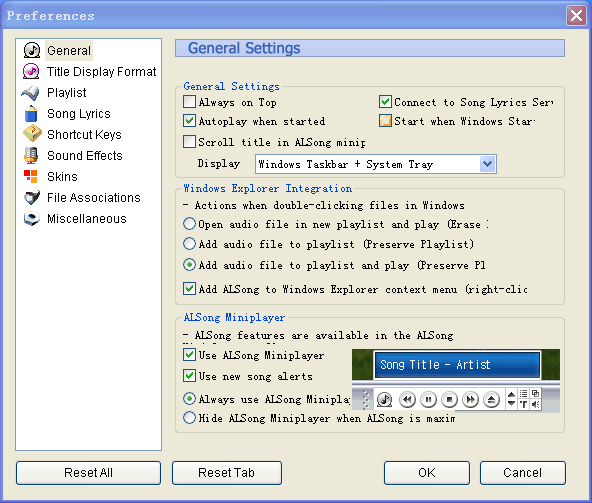Click the Cancel button
The image size is (592, 503).
tap(523, 473)
